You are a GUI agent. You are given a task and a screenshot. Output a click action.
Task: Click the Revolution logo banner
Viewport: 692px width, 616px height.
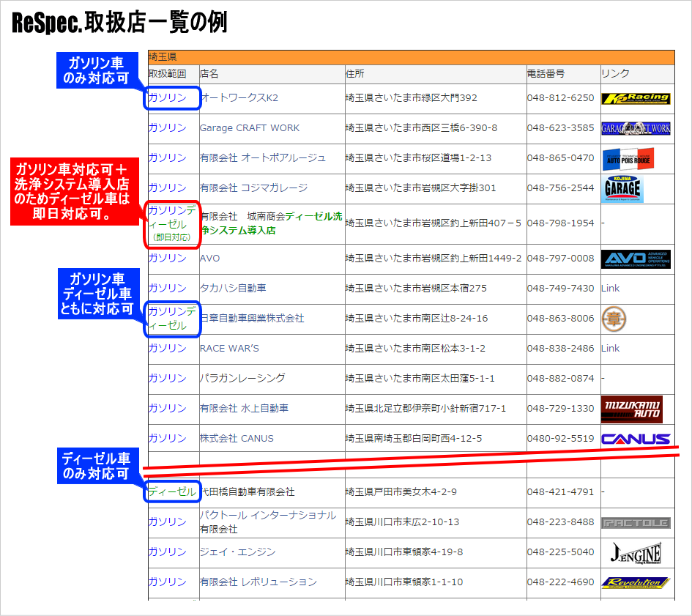pyautogui.click(x=635, y=582)
